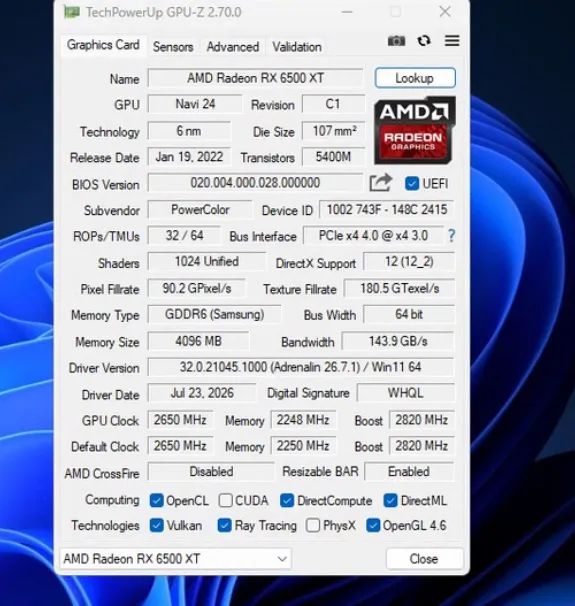
Task: Toggle the OpenCL checkbox
Action: point(157,500)
